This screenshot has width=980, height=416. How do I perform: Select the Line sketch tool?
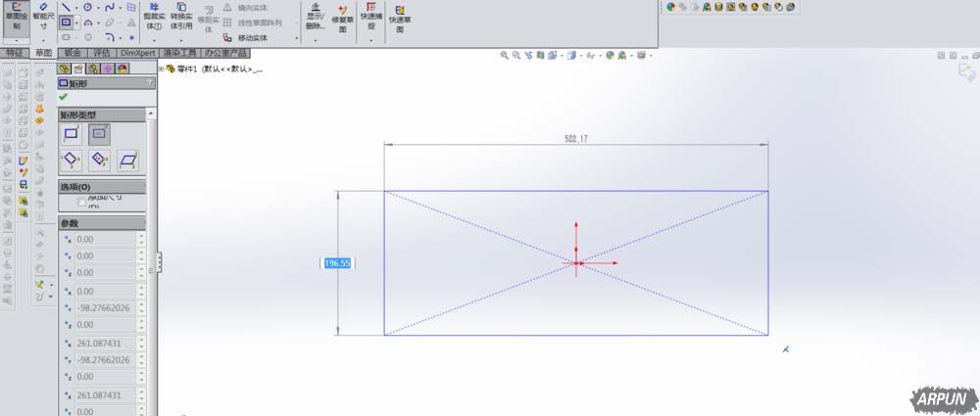click(x=67, y=7)
